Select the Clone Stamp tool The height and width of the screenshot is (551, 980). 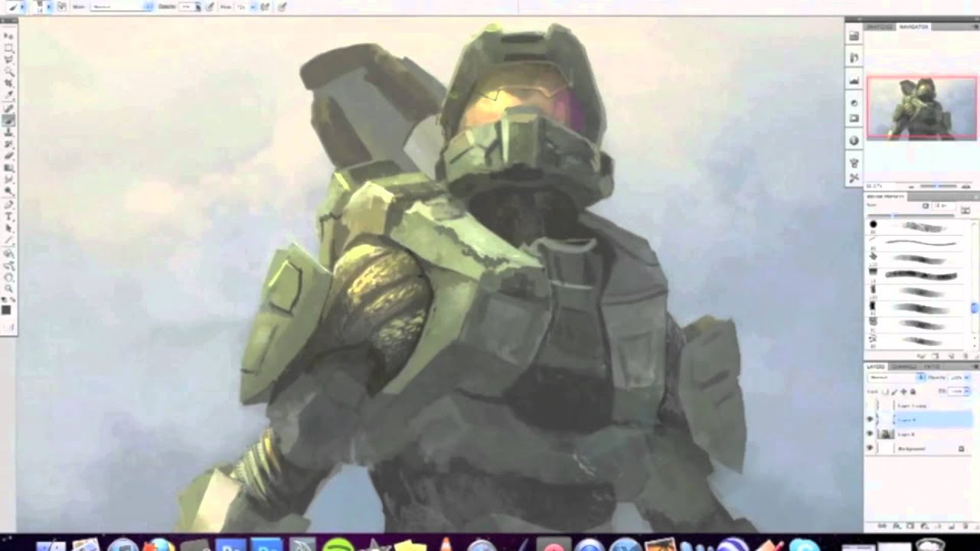(9, 132)
